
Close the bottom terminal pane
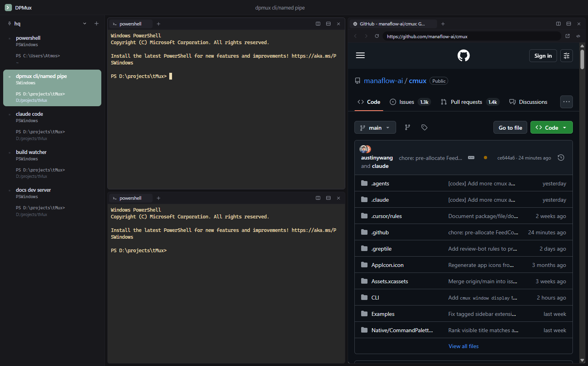(338, 198)
